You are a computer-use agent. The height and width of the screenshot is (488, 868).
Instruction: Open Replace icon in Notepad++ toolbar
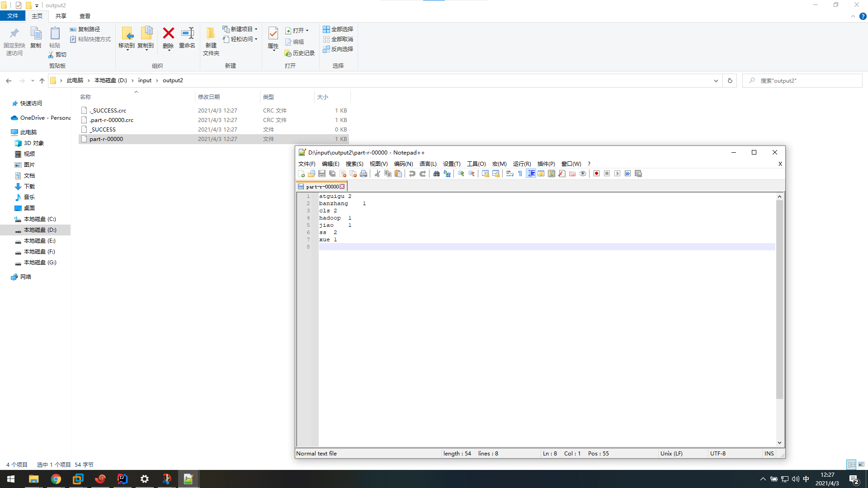[447, 174]
